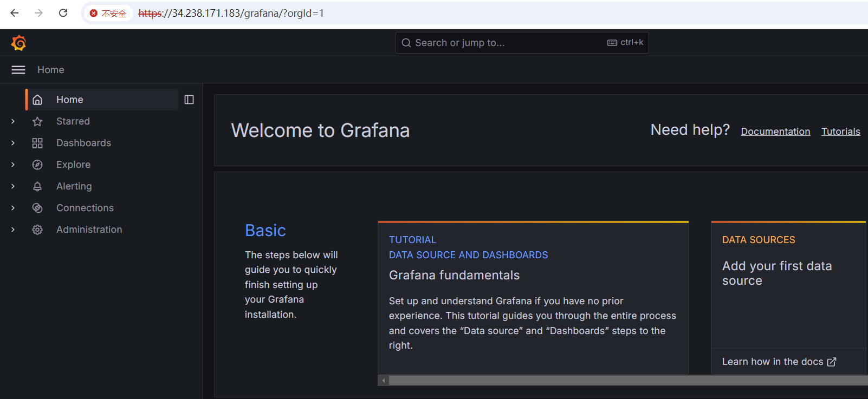Click the Connections icon in sidebar

point(37,208)
